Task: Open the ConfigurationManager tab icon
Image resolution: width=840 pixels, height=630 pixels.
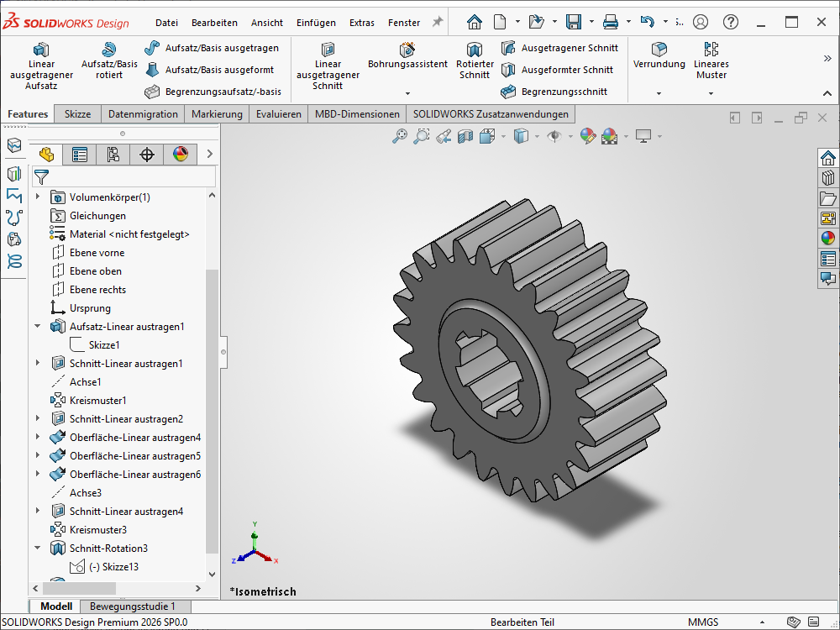Action: pyautogui.click(x=113, y=154)
